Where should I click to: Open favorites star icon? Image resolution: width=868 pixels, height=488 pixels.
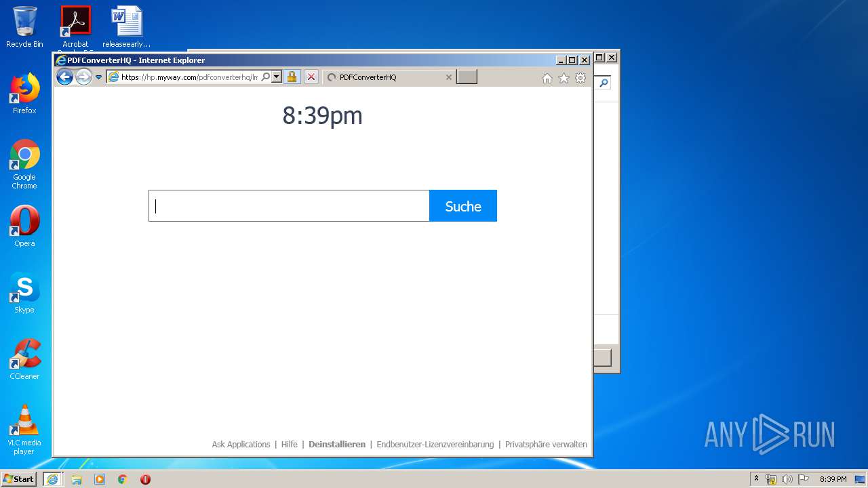[564, 79]
